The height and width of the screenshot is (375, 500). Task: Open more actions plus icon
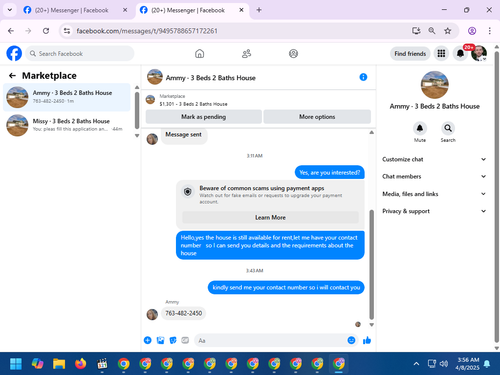[x=148, y=340]
